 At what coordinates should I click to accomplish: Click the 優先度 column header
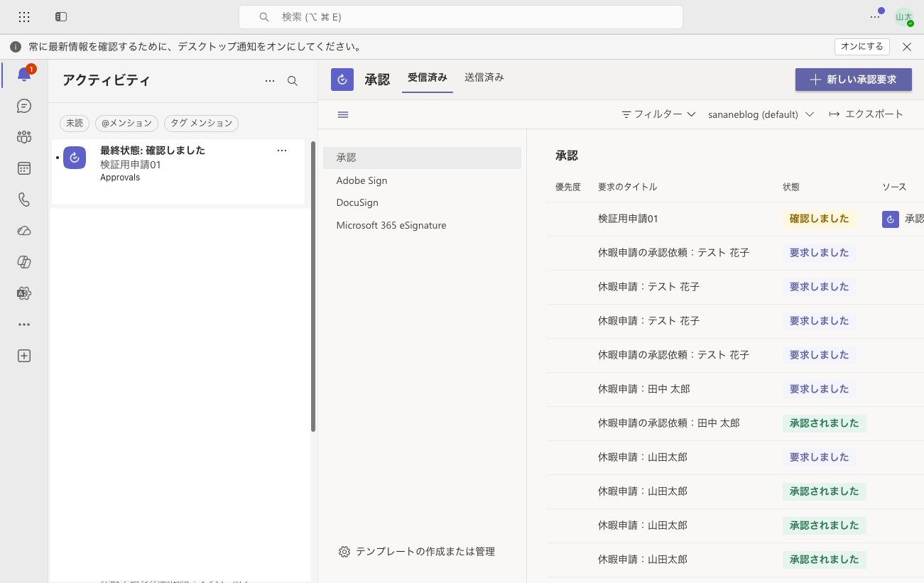point(568,187)
